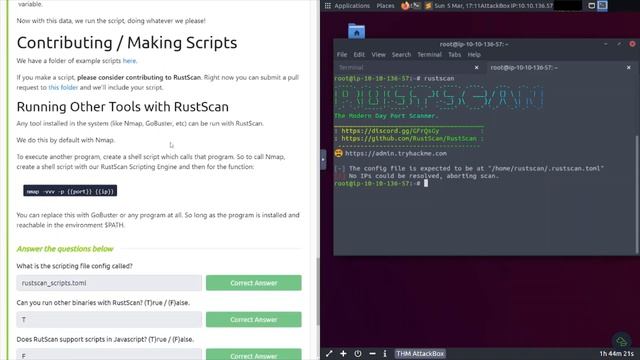Click the AttackBox power icon
This screenshot has height=360, width=640.
coord(358,353)
